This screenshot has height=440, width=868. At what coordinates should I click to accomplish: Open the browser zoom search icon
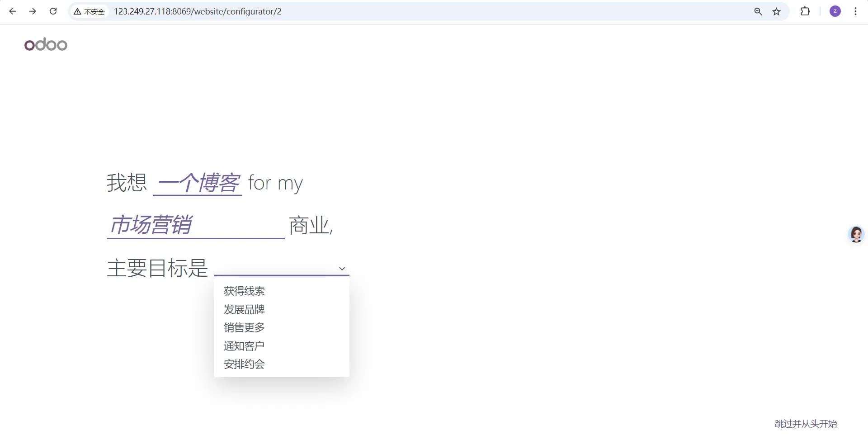click(x=758, y=11)
